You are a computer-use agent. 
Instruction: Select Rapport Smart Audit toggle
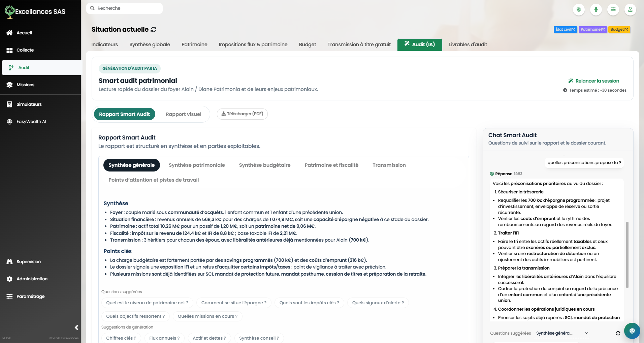point(124,114)
